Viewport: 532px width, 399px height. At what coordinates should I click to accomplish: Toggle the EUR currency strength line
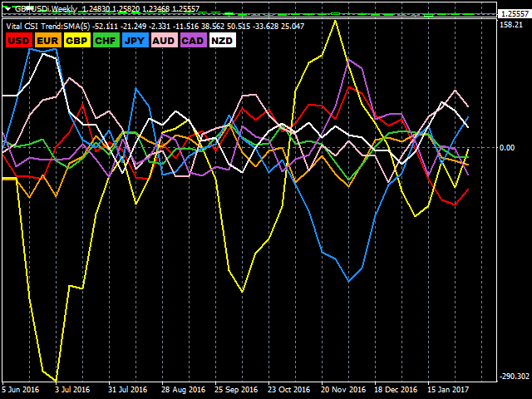coord(48,41)
